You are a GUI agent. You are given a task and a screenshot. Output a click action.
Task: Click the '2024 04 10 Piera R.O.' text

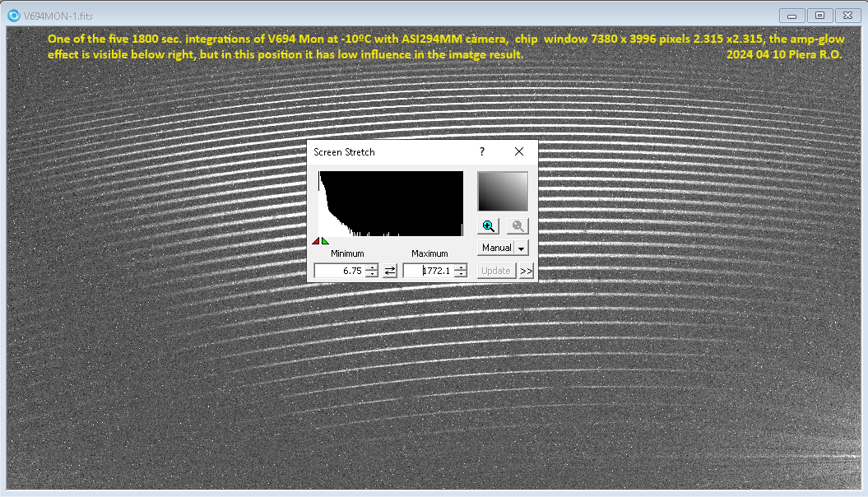pyautogui.click(x=784, y=54)
